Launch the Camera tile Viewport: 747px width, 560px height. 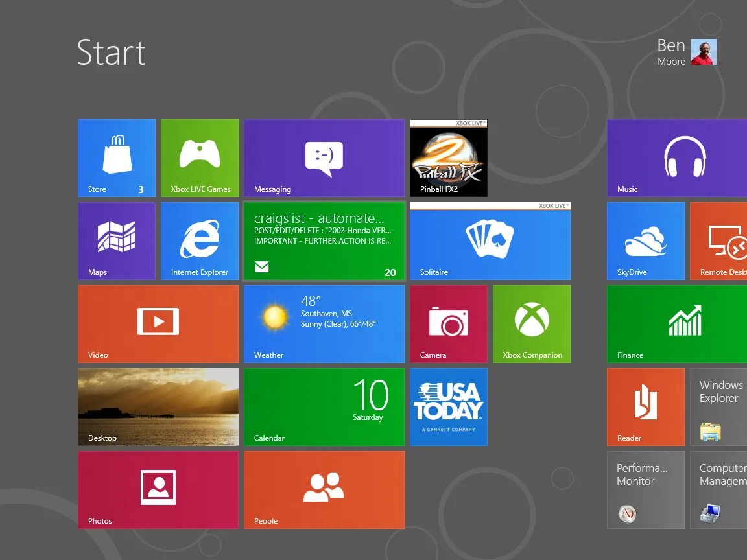[449, 324]
